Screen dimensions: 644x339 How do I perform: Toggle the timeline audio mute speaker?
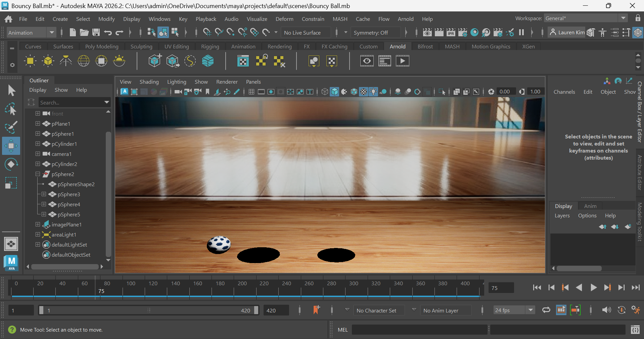[606, 310]
